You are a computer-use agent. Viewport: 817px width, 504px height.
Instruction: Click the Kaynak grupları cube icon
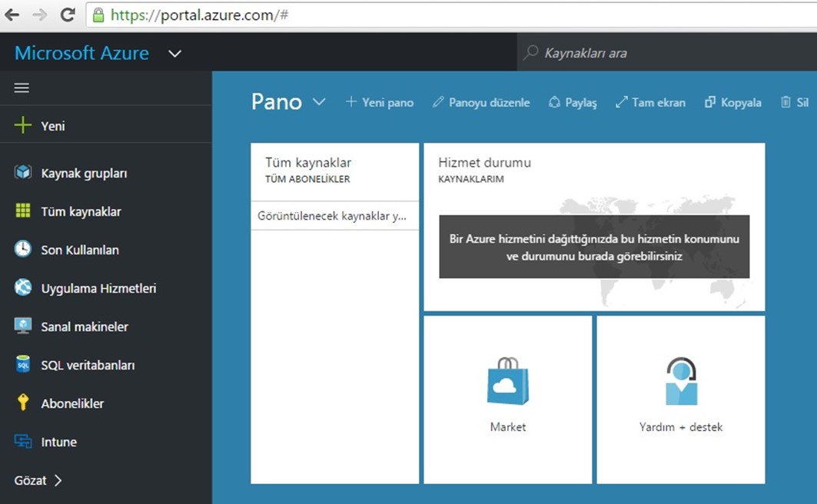(23, 172)
